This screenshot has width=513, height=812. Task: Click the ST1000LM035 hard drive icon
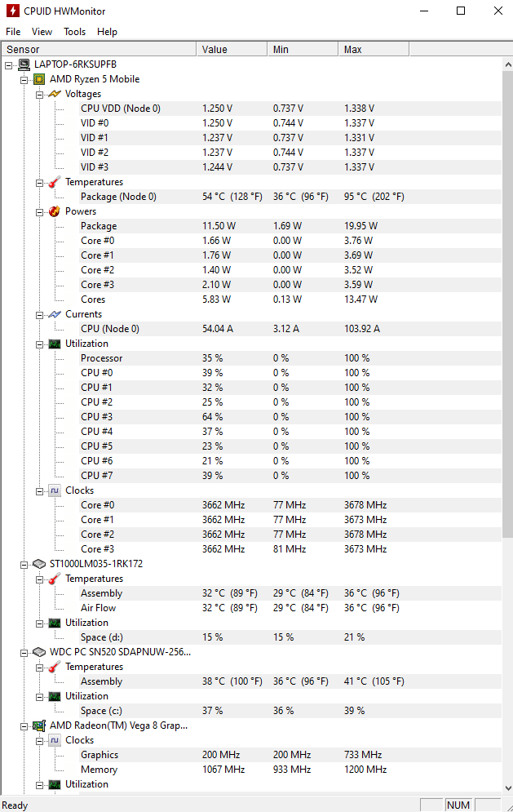point(39,564)
